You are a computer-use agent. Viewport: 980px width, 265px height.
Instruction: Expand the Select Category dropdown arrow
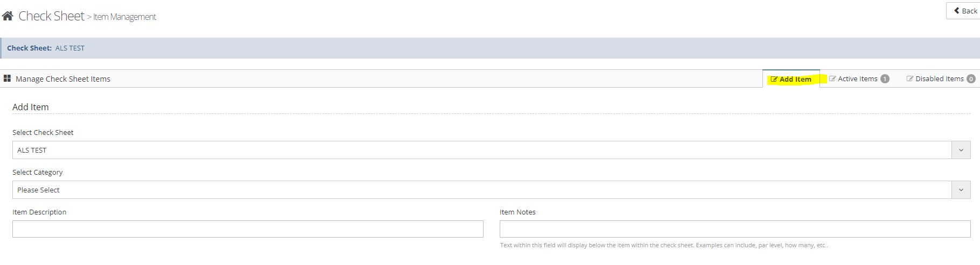coord(961,190)
